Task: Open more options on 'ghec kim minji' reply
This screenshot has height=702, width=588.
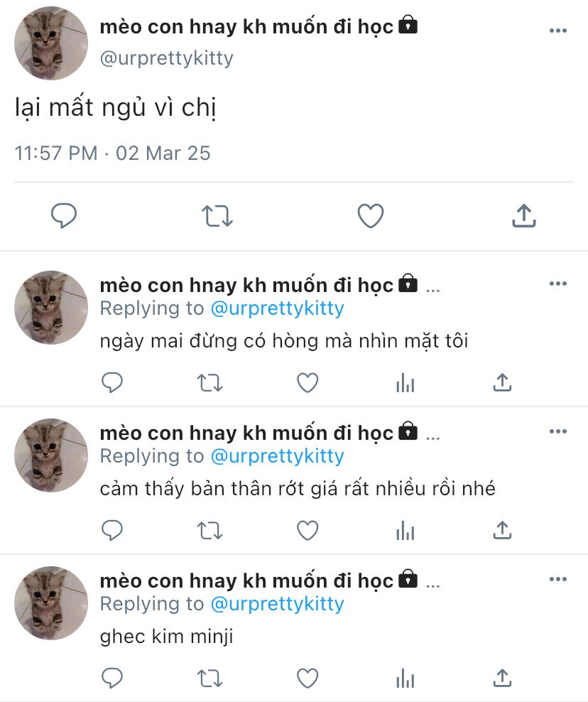Action: point(558,579)
